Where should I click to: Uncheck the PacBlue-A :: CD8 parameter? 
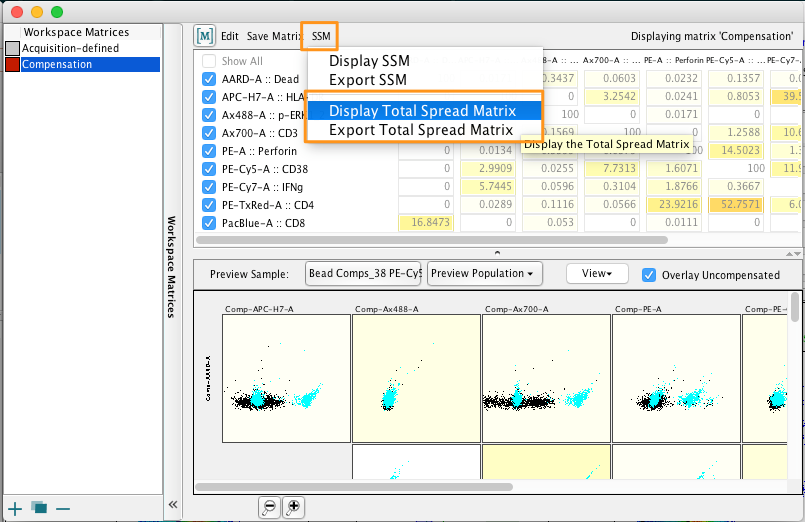click(x=210, y=223)
